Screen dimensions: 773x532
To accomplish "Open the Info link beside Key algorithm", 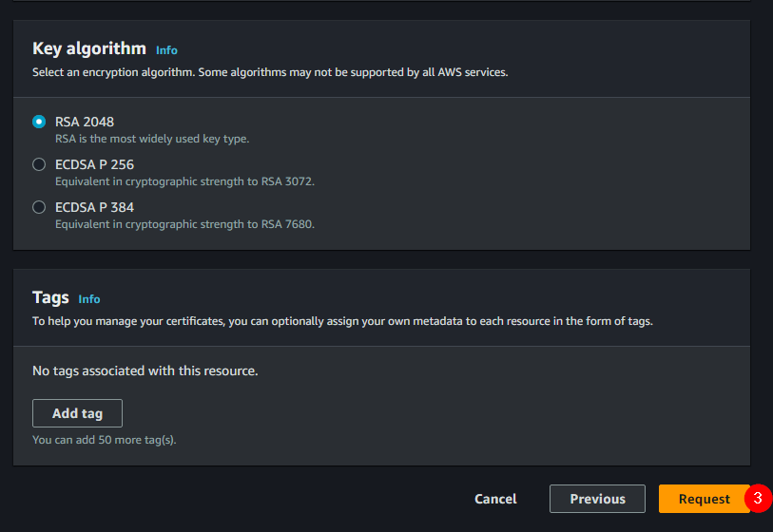I will point(166,50).
